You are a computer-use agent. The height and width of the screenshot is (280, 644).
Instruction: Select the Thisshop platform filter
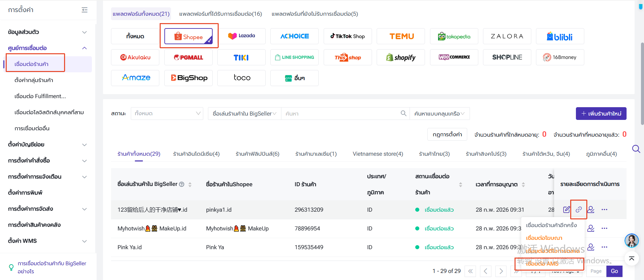pyautogui.click(x=348, y=57)
